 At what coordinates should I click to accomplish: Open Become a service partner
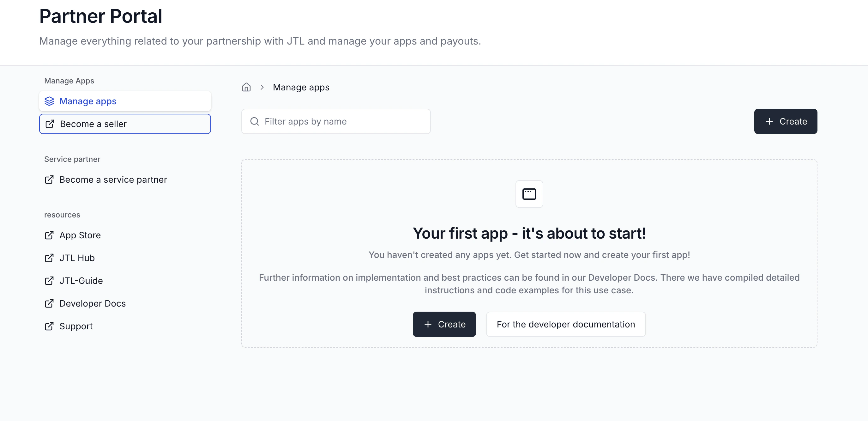(x=113, y=179)
